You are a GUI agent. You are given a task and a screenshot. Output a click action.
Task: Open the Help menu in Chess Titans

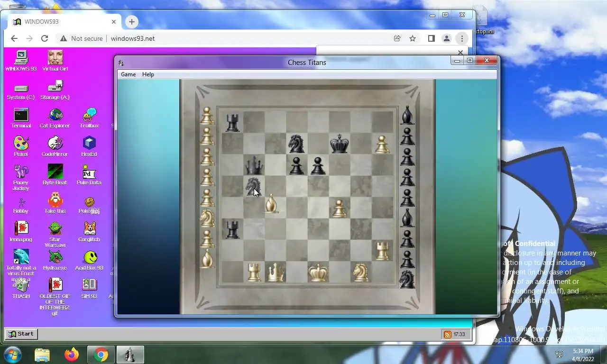click(148, 74)
